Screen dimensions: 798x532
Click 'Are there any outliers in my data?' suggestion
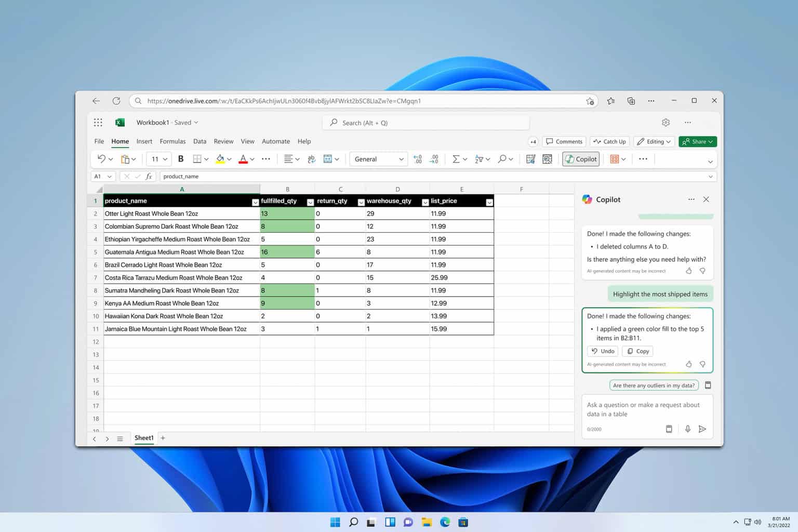pyautogui.click(x=654, y=385)
